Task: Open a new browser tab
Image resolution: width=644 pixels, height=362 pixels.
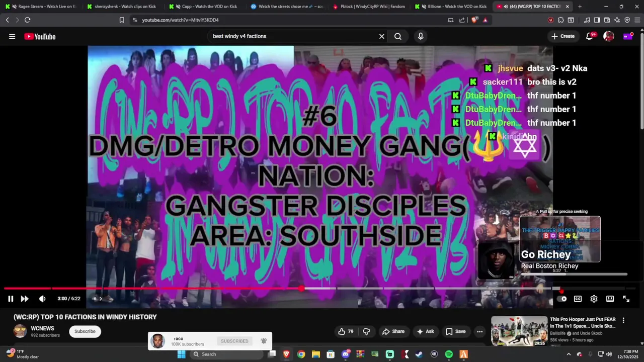Action: point(580,7)
